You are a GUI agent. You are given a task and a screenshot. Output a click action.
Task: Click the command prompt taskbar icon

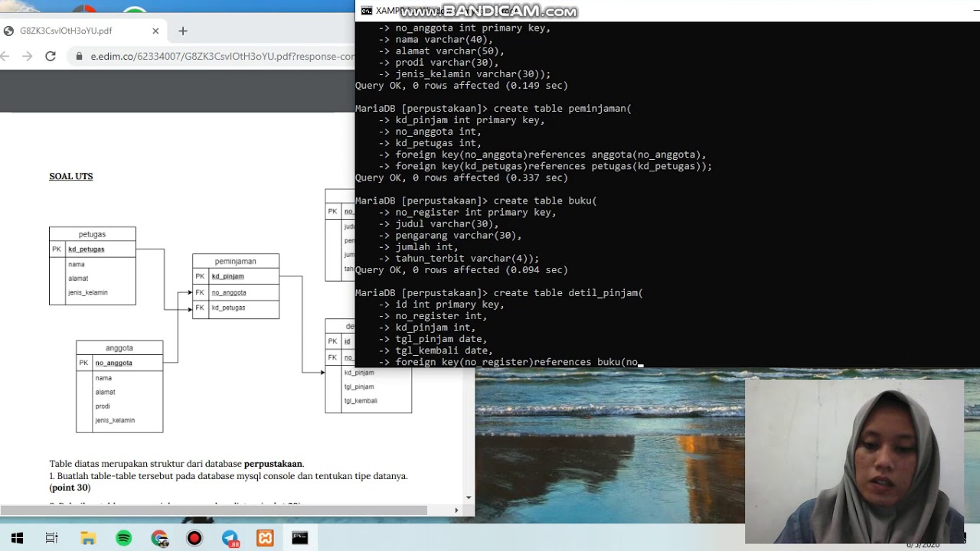point(300,538)
